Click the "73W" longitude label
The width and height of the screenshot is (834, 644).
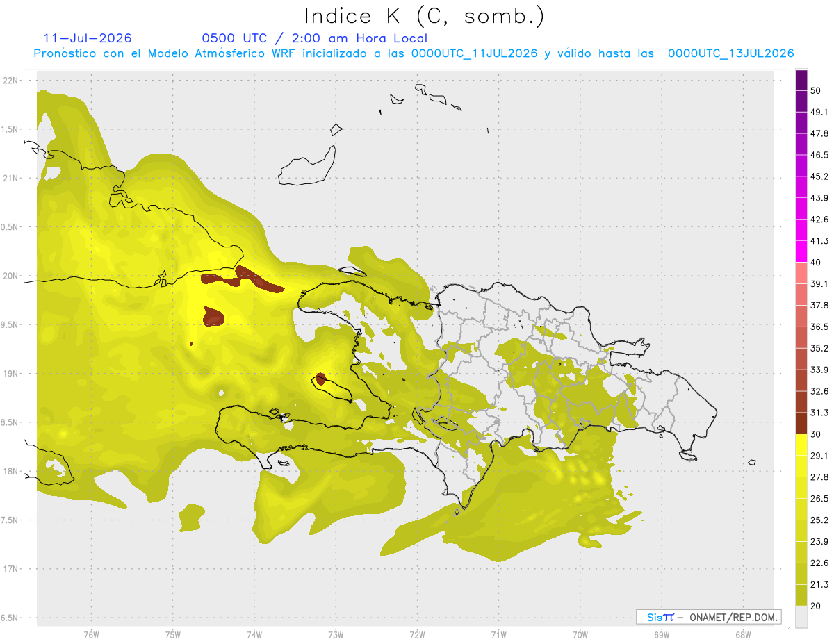[x=336, y=634]
